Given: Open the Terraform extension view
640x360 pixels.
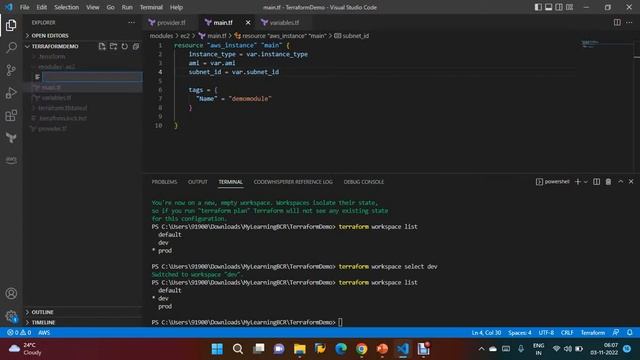Looking at the screenshot, I should tap(11, 138).
